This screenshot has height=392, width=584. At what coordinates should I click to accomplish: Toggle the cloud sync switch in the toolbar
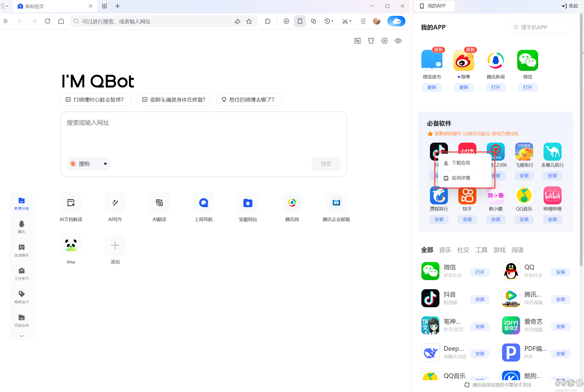click(396, 21)
